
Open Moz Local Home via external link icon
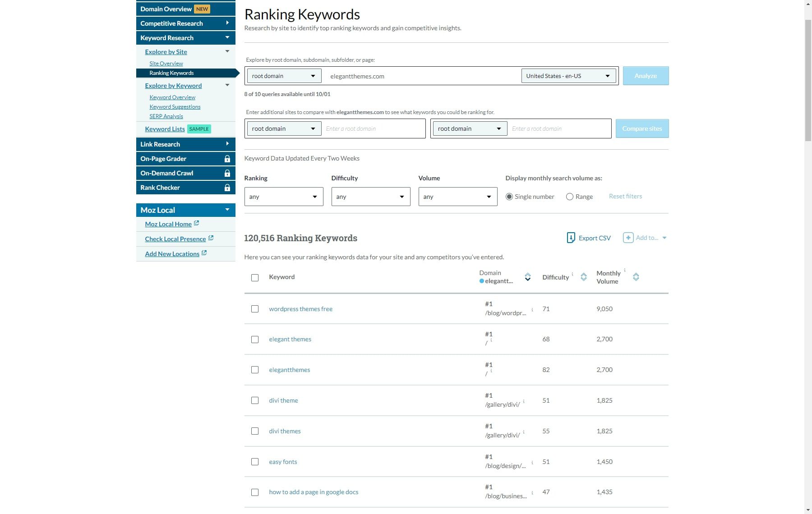196,223
